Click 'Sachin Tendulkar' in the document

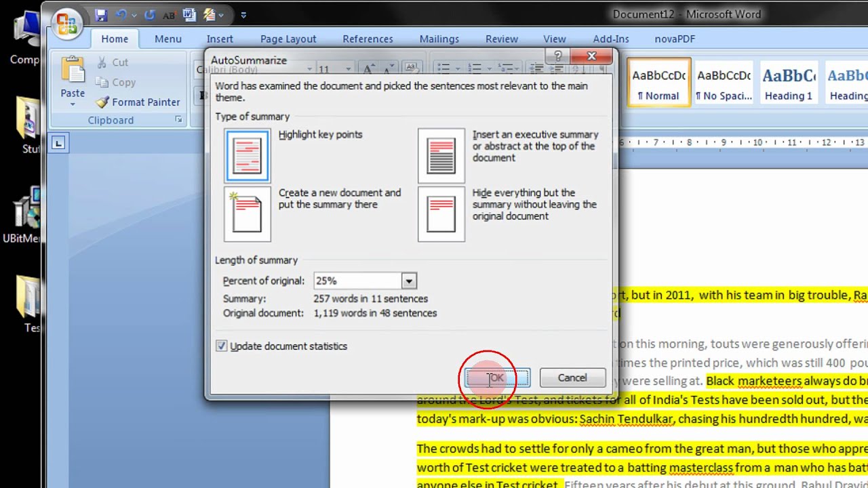click(626, 419)
